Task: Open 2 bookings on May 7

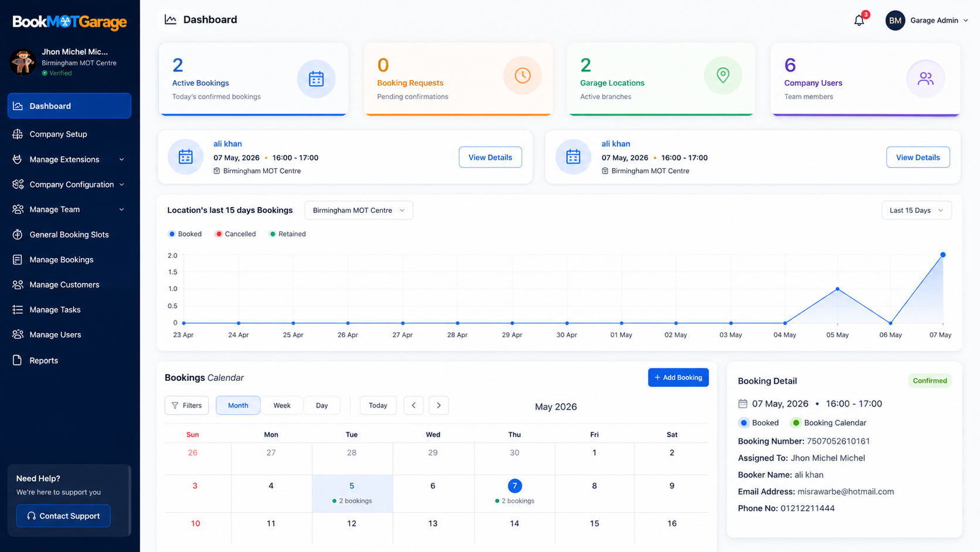Action: (515, 501)
